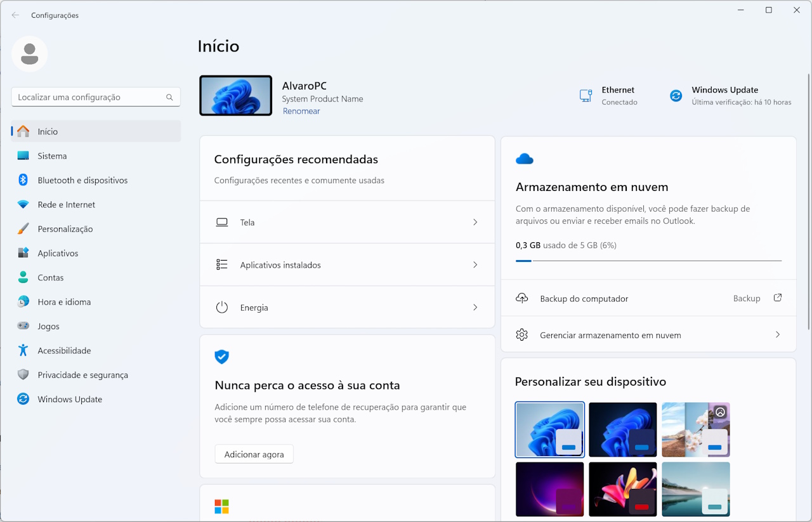This screenshot has height=522, width=812.
Task: Go to Contas in the sidebar
Action: pyautogui.click(x=51, y=278)
